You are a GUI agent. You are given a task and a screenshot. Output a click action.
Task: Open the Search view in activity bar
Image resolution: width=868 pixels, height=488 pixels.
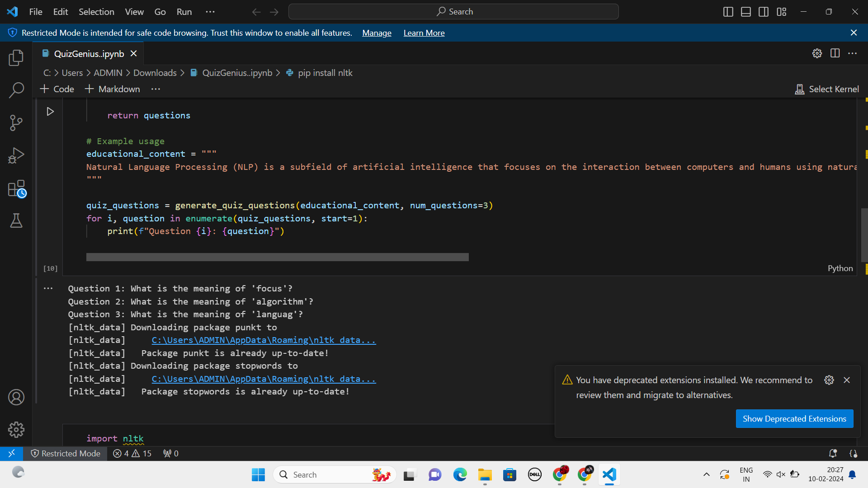click(16, 90)
